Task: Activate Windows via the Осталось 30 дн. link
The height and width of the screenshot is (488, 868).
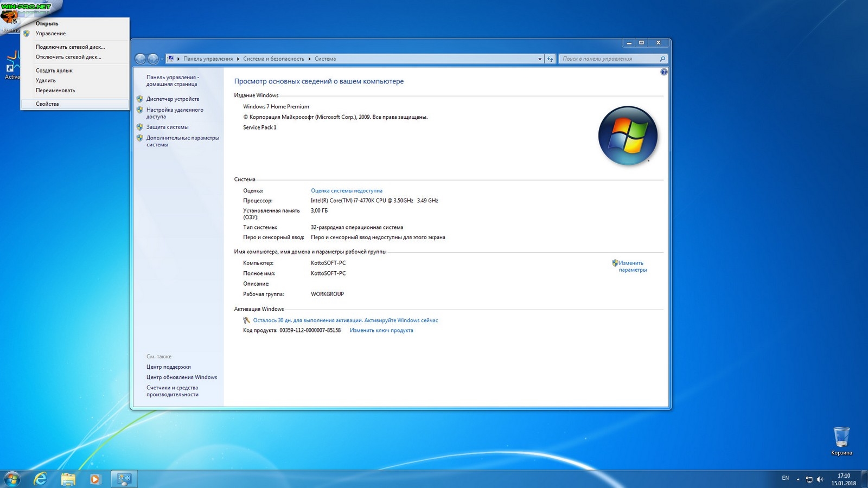Action: pos(346,320)
